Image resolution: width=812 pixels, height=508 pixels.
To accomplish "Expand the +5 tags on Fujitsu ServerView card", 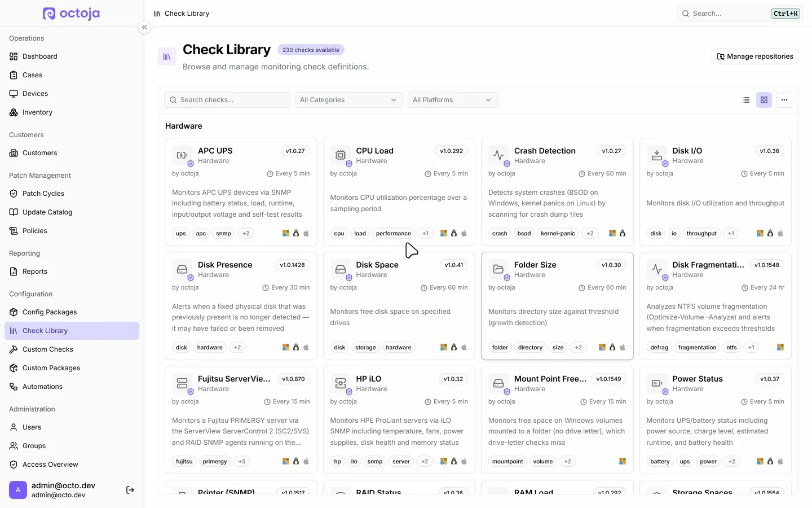I will (x=242, y=461).
